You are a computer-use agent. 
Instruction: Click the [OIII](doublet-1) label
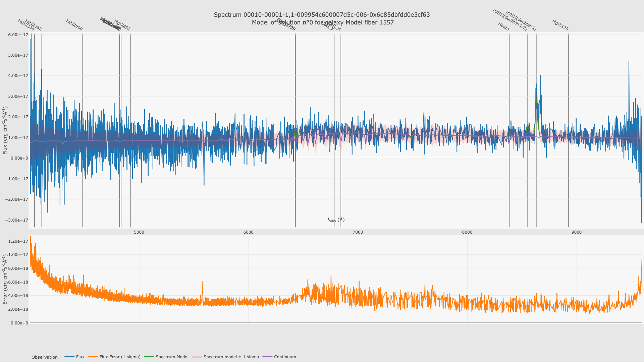pos(521,21)
